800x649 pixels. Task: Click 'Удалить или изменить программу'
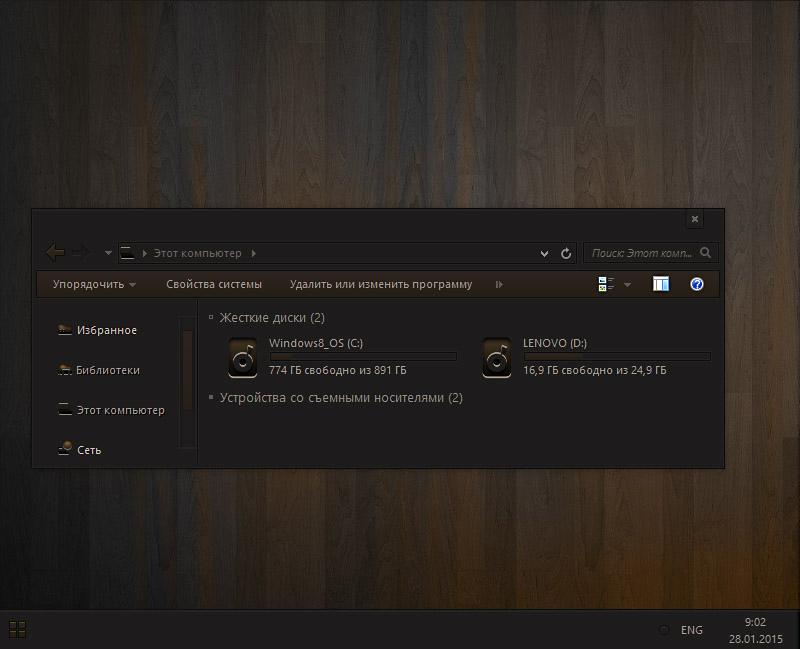click(381, 284)
